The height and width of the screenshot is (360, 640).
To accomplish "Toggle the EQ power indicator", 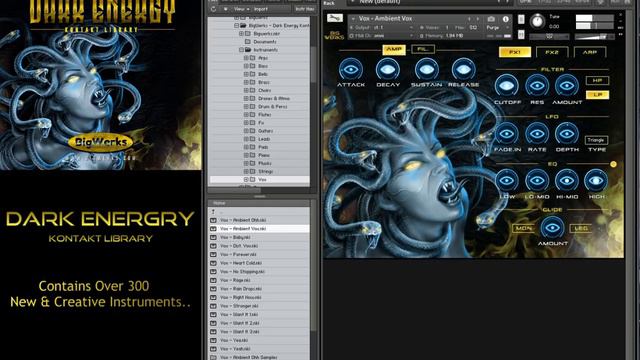I will pos(613,164).
